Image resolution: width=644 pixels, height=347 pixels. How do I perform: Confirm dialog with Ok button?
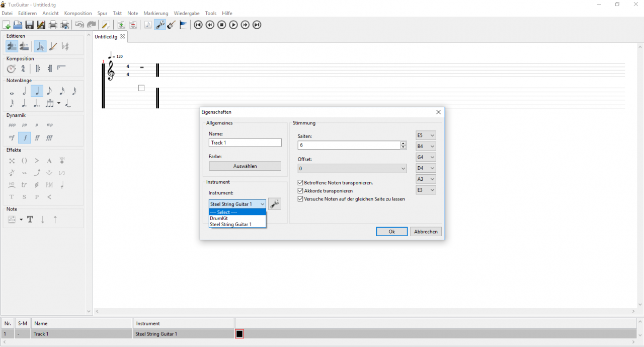[391, 232]
